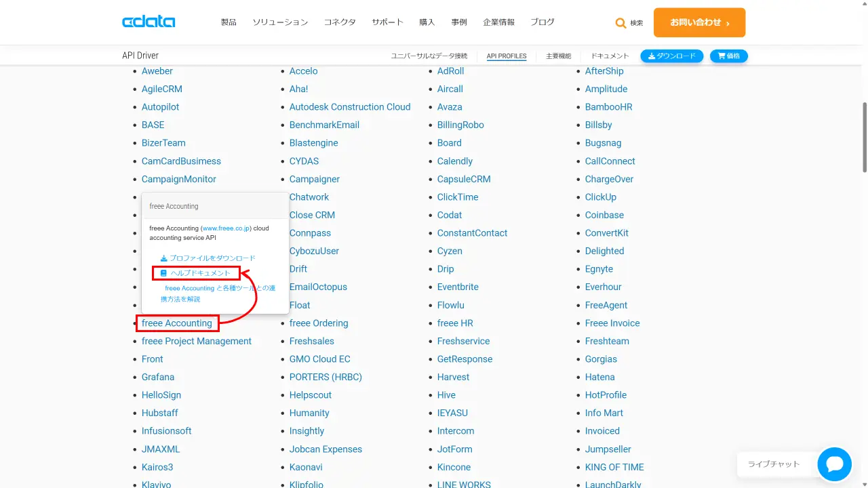
Task: Click the 検索 search label
Action: pyautogui.click(x=637, y=23)
